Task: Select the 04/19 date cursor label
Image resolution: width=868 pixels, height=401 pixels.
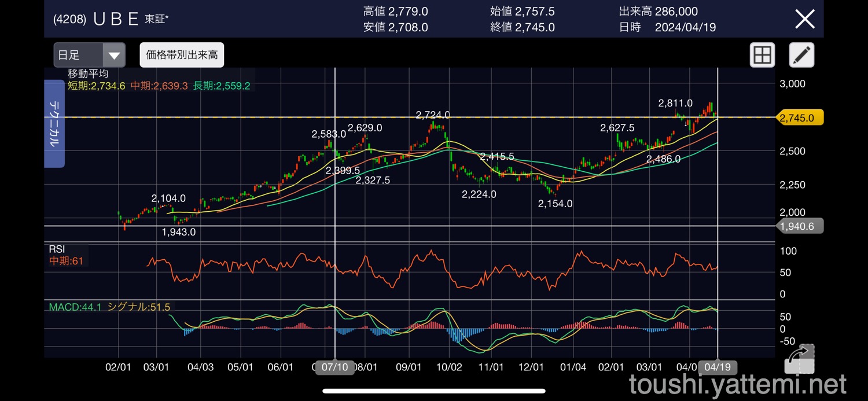Action: (x=716, y=367)
